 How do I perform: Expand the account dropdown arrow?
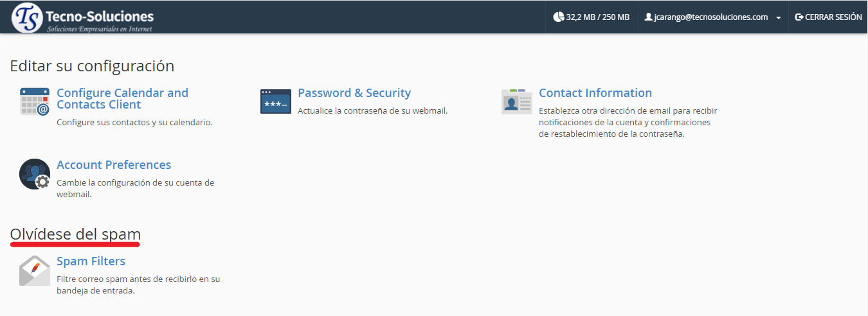click(x=779, y=18)
